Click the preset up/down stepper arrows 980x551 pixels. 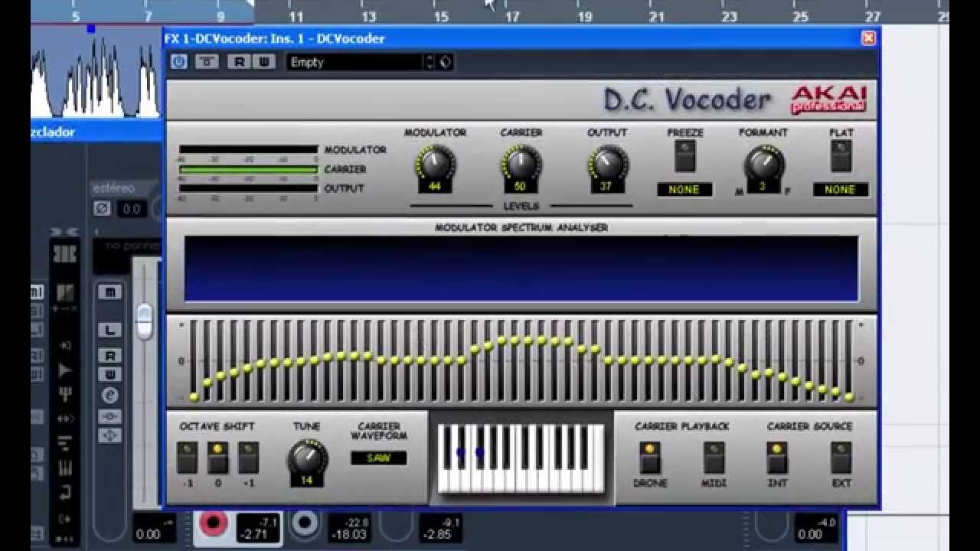[x=430, y=62]
